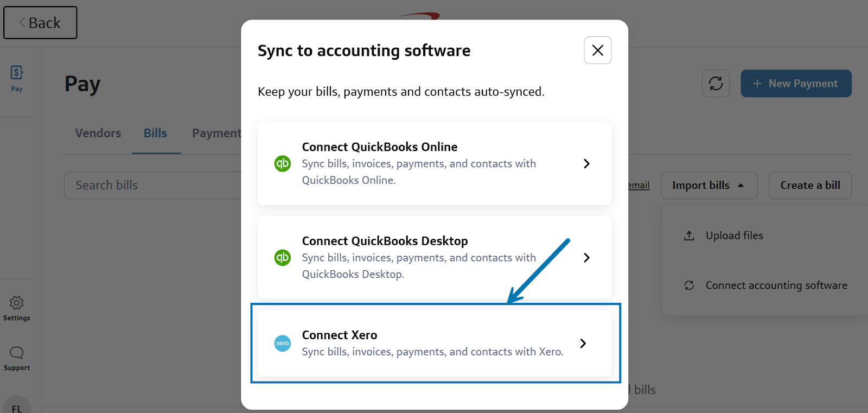Viewport: 868px width, 413px height.
Task: Click the Back button
Action: (x=40, y=23)
